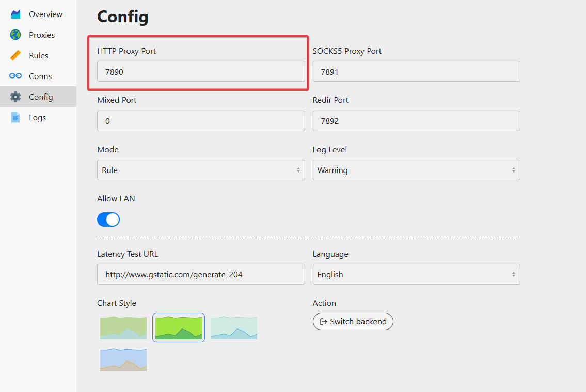Select the blue and tan chart style
This screenshot has height=392, width=586.
[123, 359]
